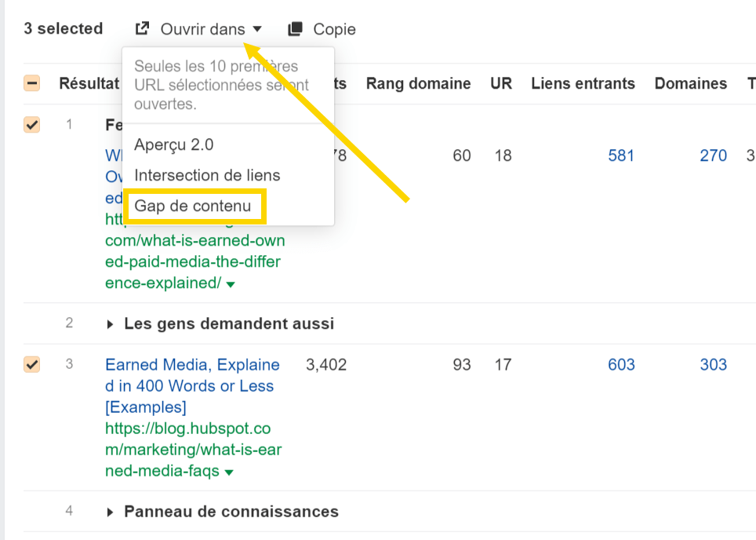Click the caret arrow on Ouvrir dans
The height and width of the screenshot is (540, 756).
click(x=259, y=28)
